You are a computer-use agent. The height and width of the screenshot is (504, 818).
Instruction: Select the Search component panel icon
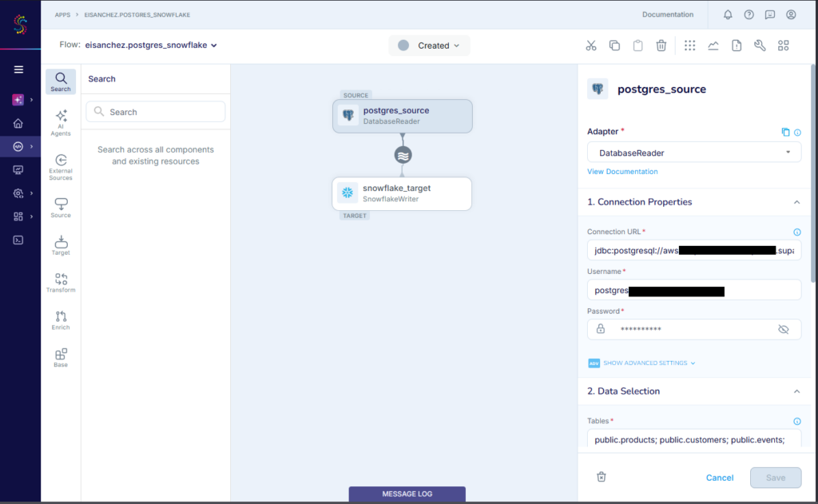tap(61, 82)
